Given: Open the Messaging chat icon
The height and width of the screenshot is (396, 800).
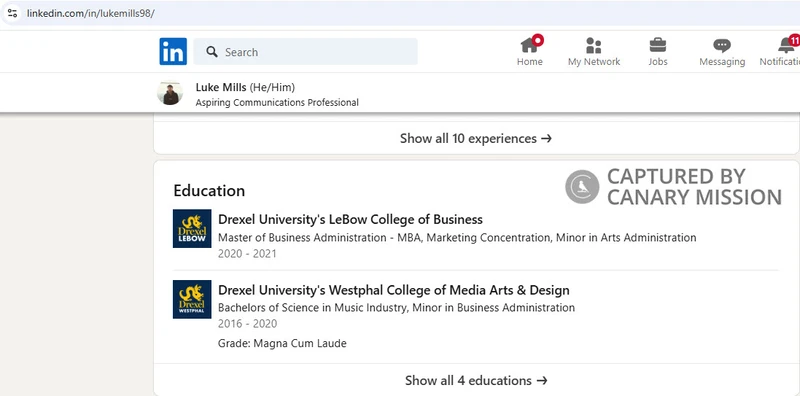Looking at the screenshot, I should click(722, 46).
